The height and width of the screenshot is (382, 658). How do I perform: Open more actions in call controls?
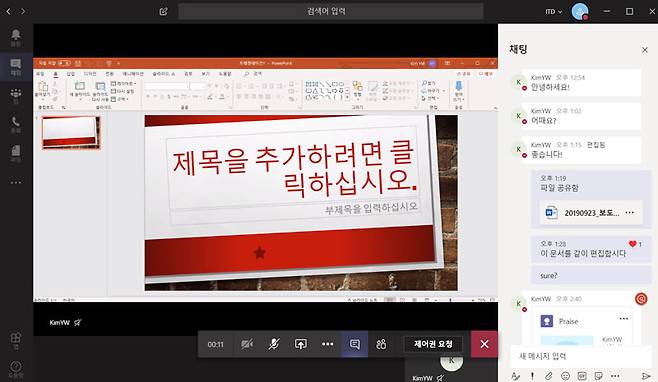tap(327, 344)
